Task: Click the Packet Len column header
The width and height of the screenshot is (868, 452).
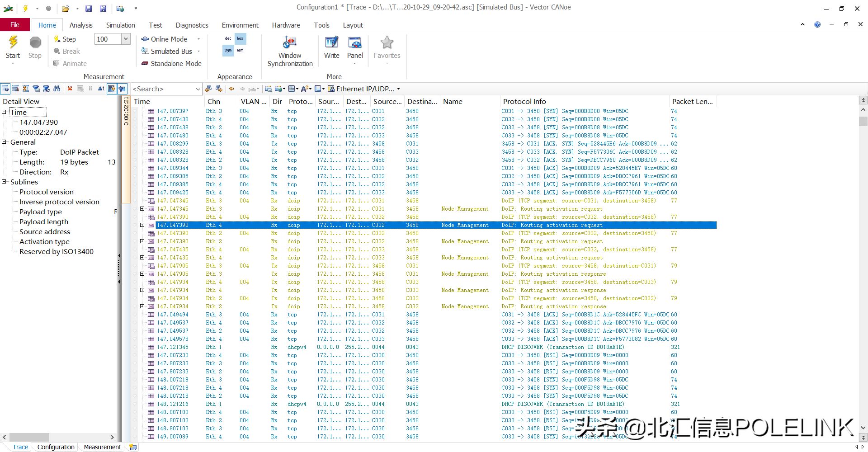Action: [693, 101]
